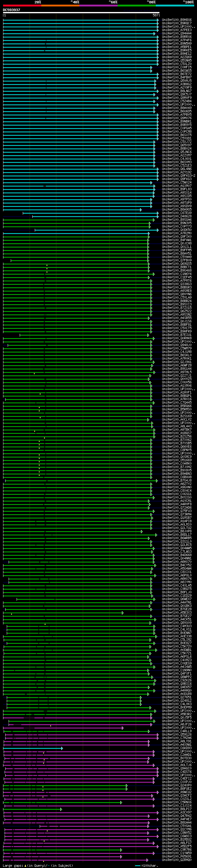Click hit label UniRef100_B8LNG7
This screenshot has height=868, width=197.
[177, 91]
